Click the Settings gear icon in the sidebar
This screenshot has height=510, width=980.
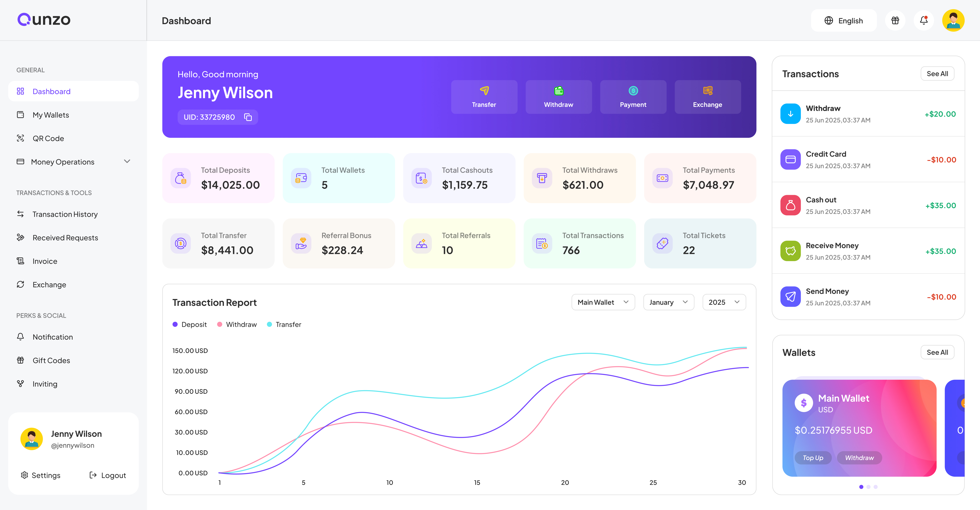tap(25, 475)
